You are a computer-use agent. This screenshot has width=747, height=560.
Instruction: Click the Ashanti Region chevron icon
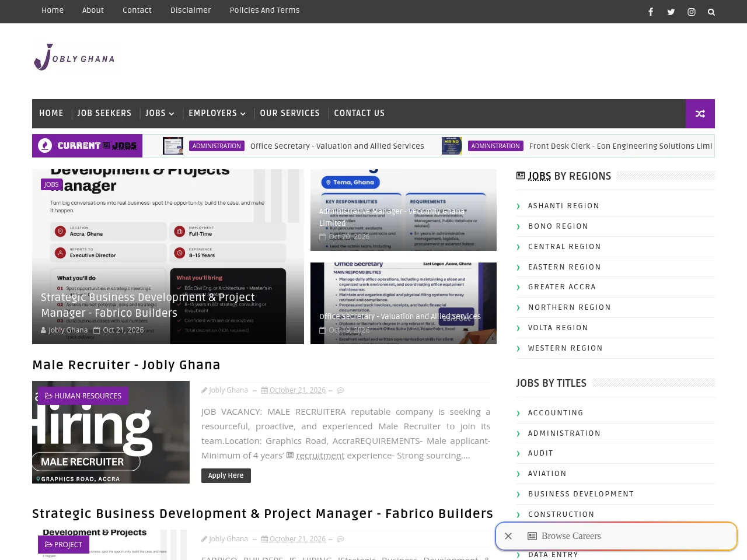(x=518, y=206)
